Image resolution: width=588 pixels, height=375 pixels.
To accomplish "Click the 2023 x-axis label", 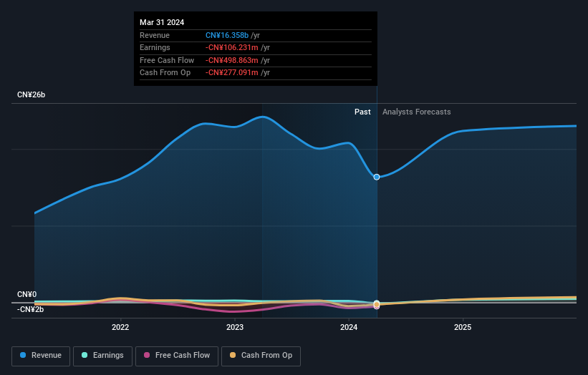I will tap(235, 327).
